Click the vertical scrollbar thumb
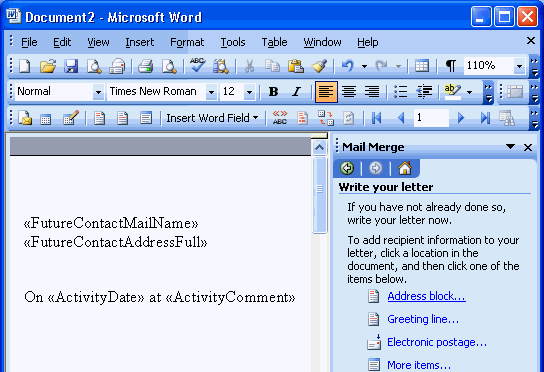544x372 pixels. 319,195
